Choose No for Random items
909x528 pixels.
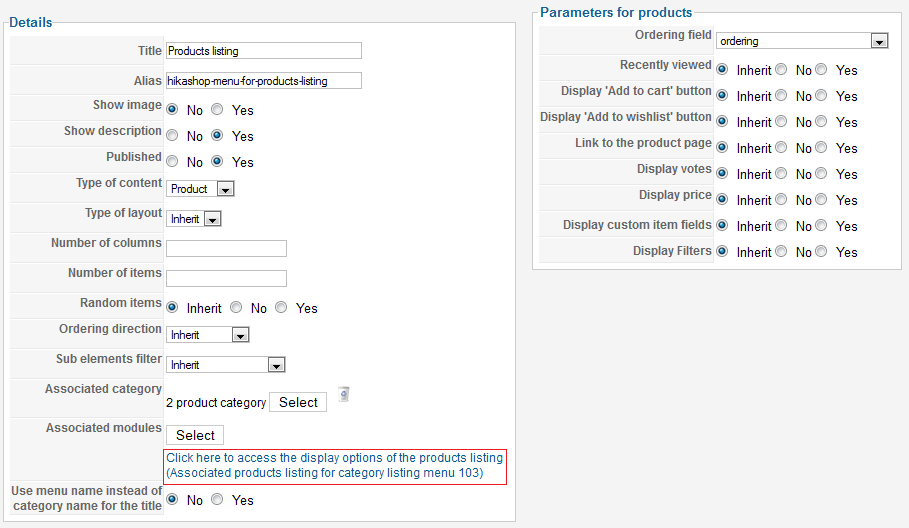point(236,308)
